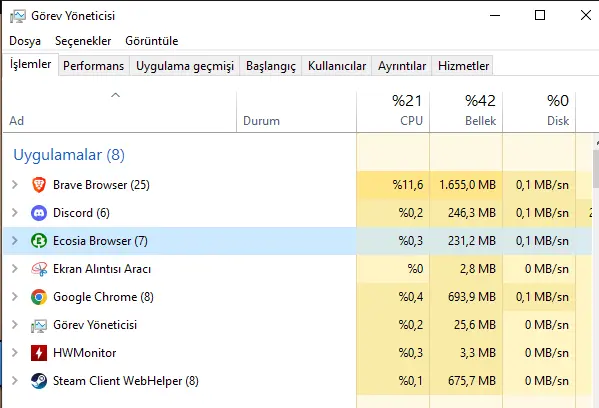
Task: Expand the Brave Browser process group
Action: click(x=15, y=185)
